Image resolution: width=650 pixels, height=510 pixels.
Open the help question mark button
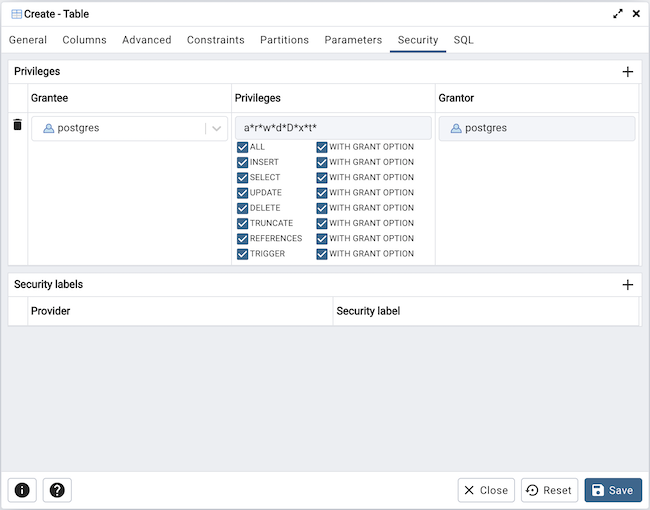57,490
